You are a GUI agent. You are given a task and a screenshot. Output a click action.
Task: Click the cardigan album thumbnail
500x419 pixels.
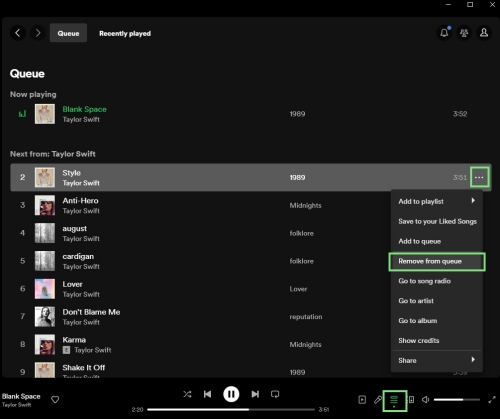point(45,261)
